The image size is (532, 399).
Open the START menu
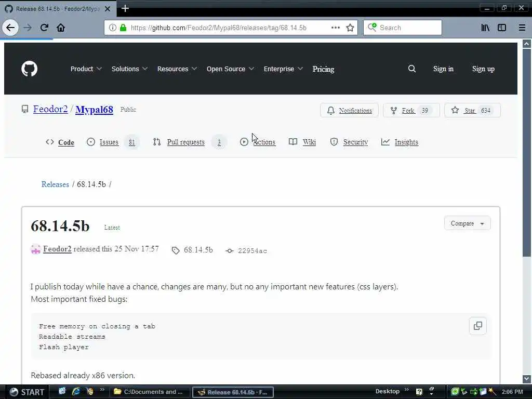coord(26,392)
